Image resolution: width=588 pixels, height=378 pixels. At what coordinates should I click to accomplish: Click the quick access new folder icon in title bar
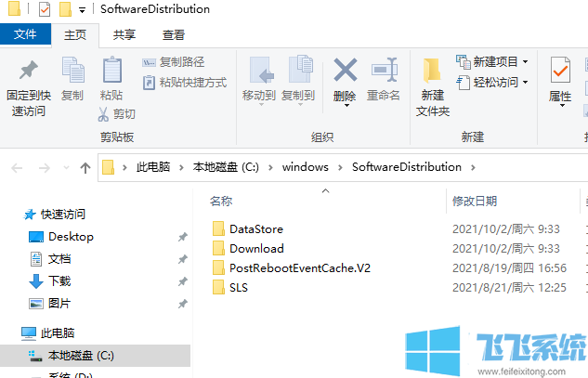point(65,9)
